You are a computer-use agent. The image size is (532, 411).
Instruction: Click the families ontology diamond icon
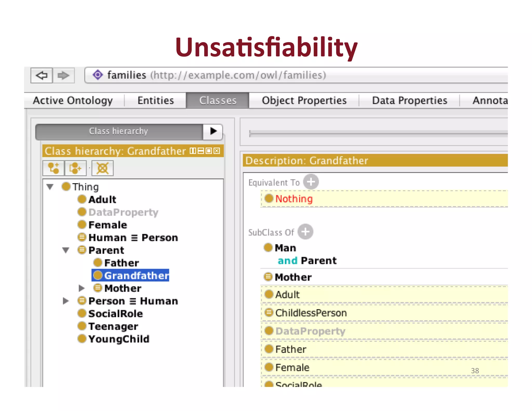click(x=98, y=75)
